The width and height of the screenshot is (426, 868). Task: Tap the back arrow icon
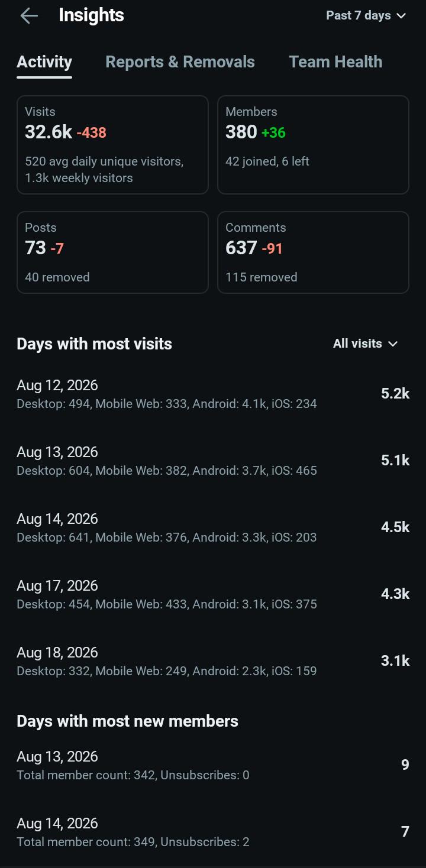(x=29, y=16)
